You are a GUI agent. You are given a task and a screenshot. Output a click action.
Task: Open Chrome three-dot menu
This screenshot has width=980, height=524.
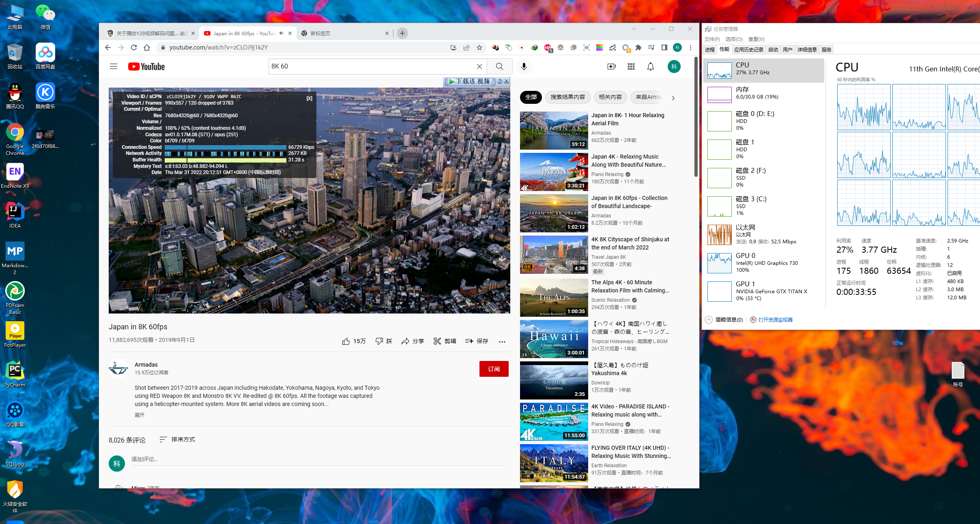click(x=690, y=47)
